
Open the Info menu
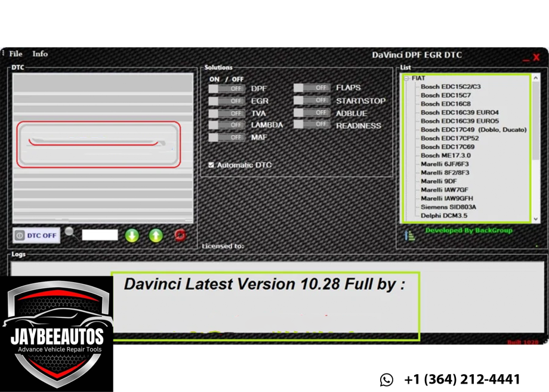pyautogui.click(x=40, y=54)
